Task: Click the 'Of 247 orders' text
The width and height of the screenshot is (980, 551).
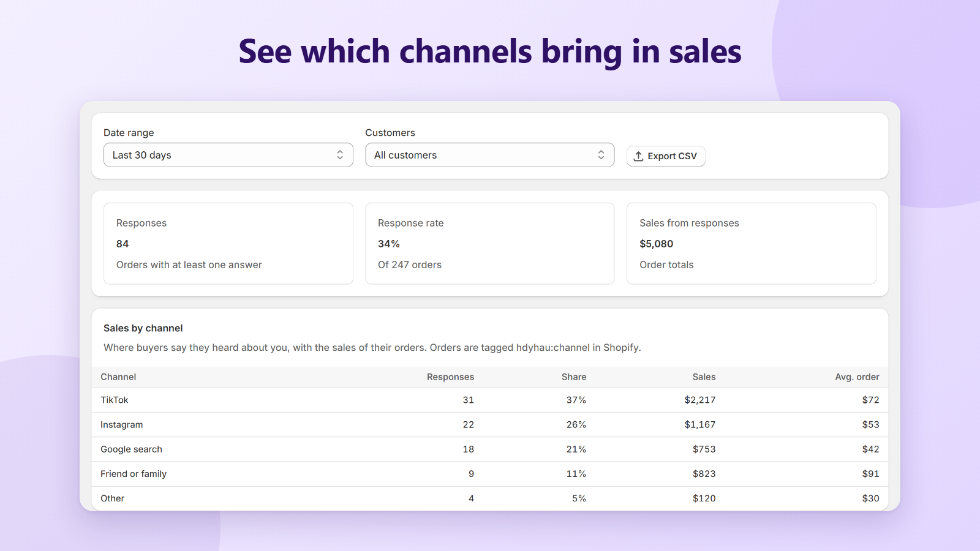Action: pos(410,264)
